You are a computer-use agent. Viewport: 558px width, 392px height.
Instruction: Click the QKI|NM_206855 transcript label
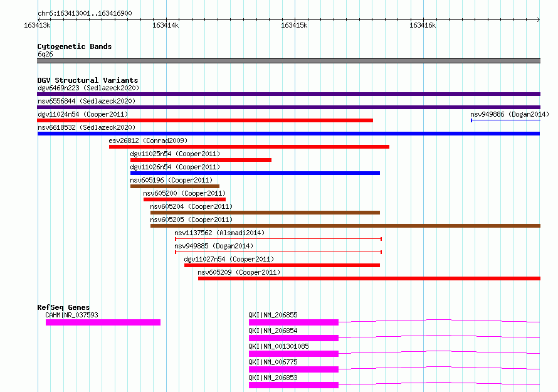point(273,315)
